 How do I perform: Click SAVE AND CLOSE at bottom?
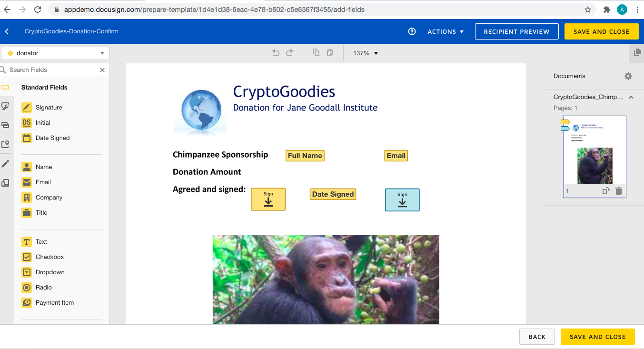coord(598,337)
